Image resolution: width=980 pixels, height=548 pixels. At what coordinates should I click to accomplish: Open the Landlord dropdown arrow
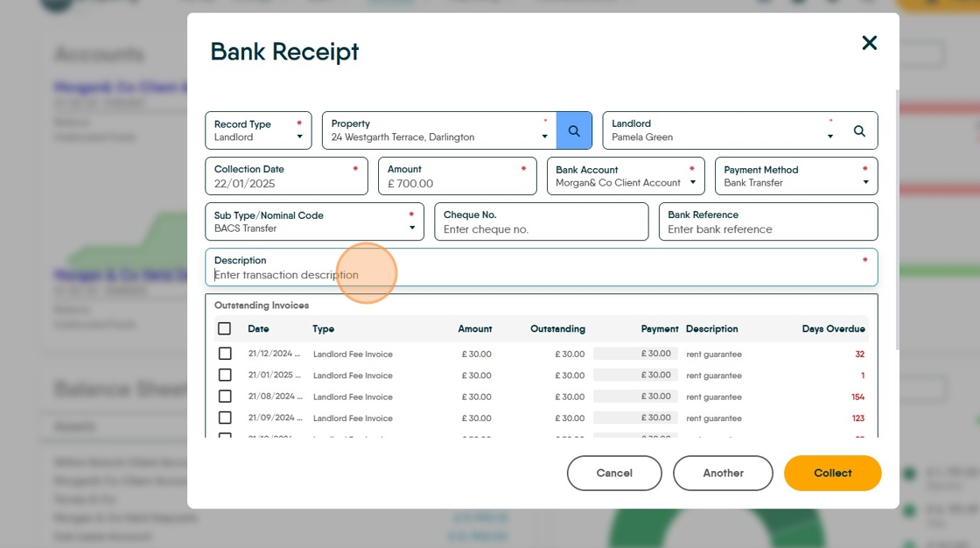point(830,137)
